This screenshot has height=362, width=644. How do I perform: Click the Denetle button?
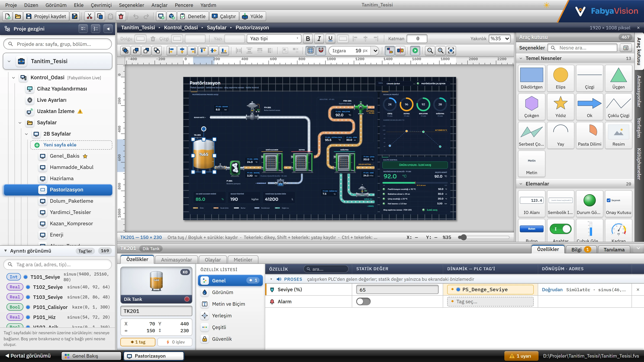point(193,16)
